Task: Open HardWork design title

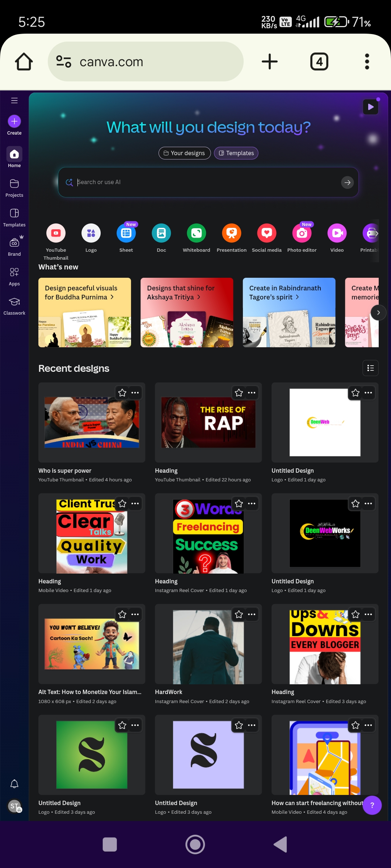Action: pyautogui.click(x=168, y=692)
